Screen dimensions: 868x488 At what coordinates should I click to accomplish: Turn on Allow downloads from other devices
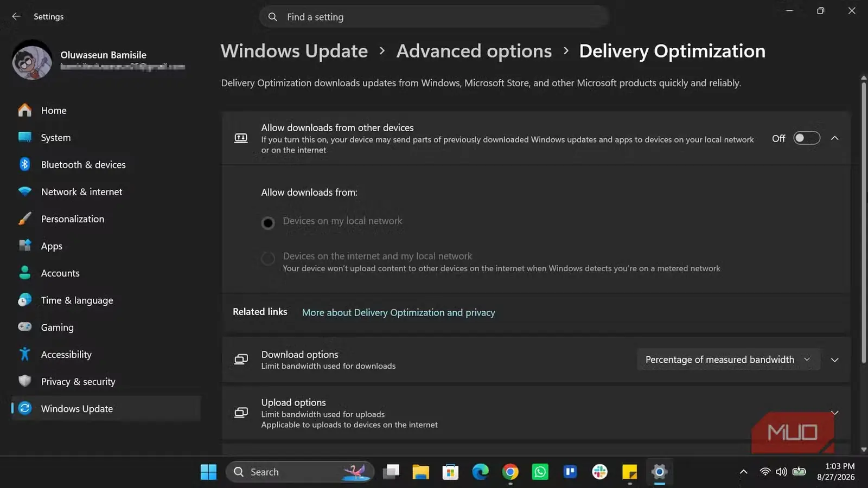coord(807,138)
